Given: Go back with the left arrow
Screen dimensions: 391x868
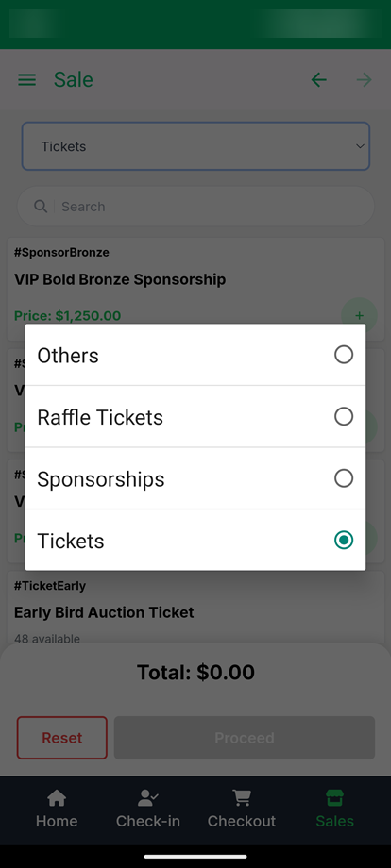Looking at the screenshot, I should [318, 79].
